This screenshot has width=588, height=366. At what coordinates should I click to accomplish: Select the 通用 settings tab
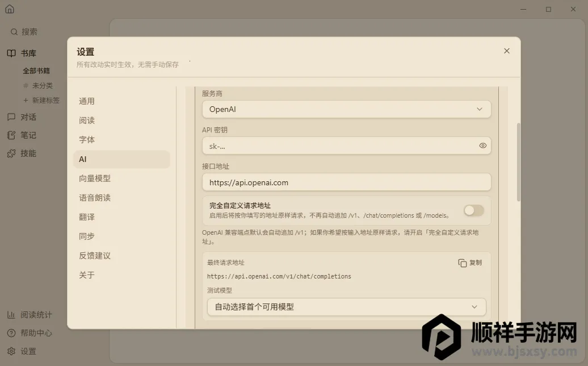point(121,101)
